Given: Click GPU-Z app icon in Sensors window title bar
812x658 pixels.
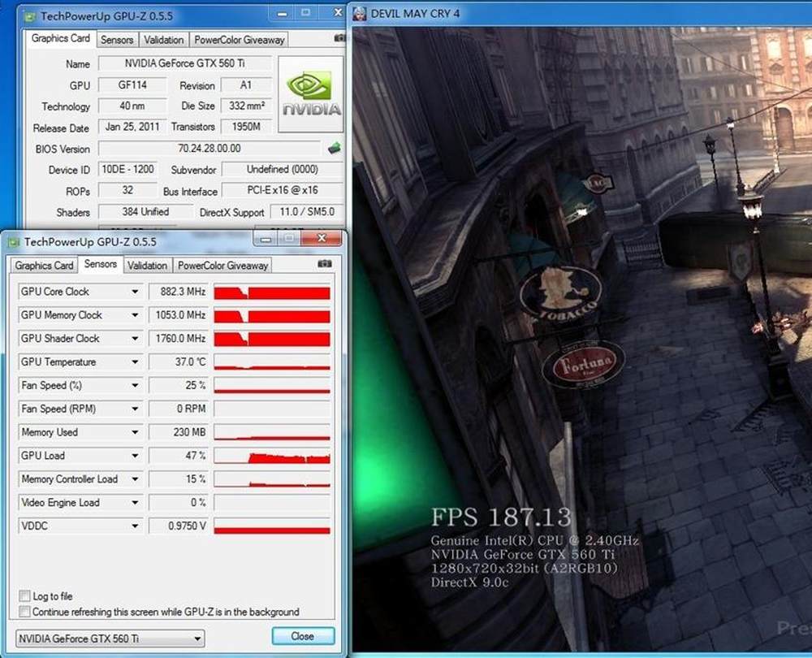Looking at the screenshot, I should 14,242.
